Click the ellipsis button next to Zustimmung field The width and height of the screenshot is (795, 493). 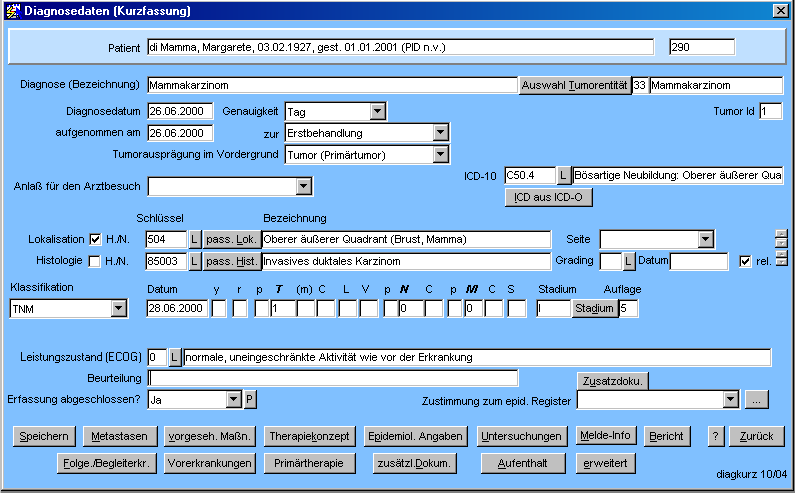click(x=757, y=399)
